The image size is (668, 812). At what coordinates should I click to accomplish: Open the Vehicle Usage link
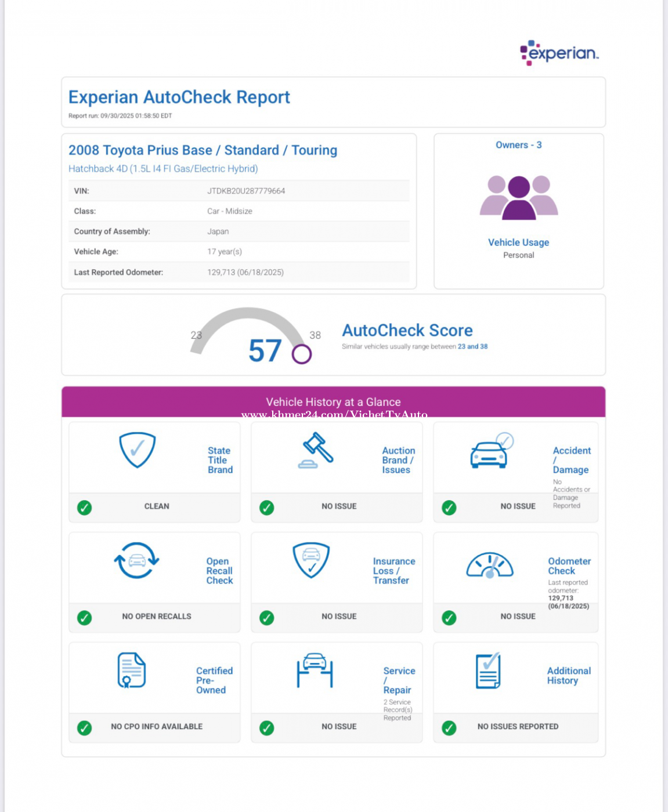point(518,242)
